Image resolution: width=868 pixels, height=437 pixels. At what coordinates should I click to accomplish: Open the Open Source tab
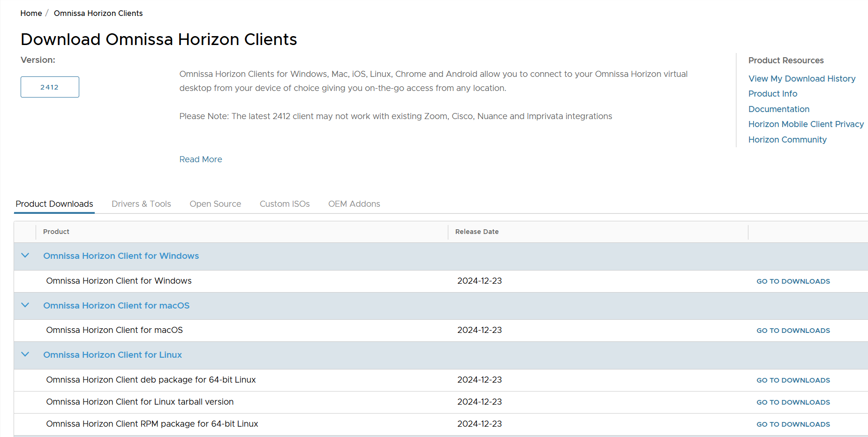[x=215, y=204]
